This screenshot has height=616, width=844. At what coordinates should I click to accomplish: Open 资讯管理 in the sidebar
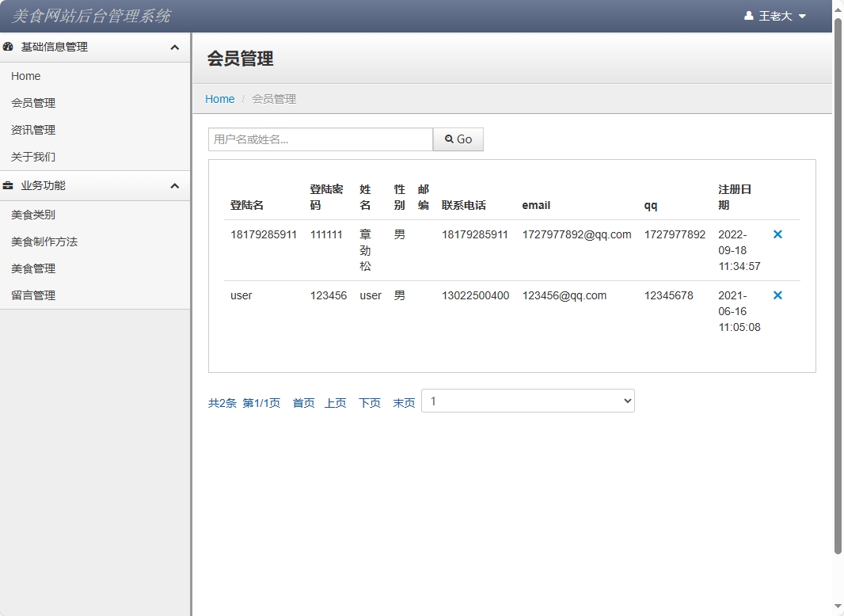tap(33, 130)
